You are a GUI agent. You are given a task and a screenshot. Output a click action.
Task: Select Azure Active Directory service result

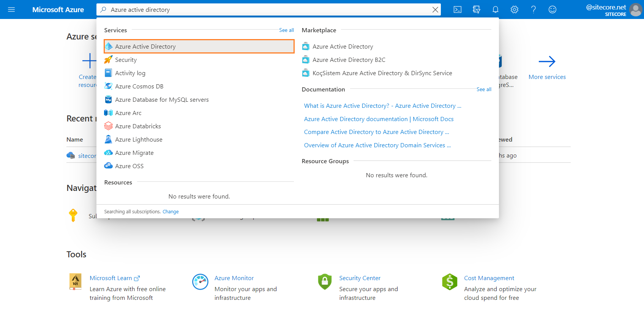199,46
